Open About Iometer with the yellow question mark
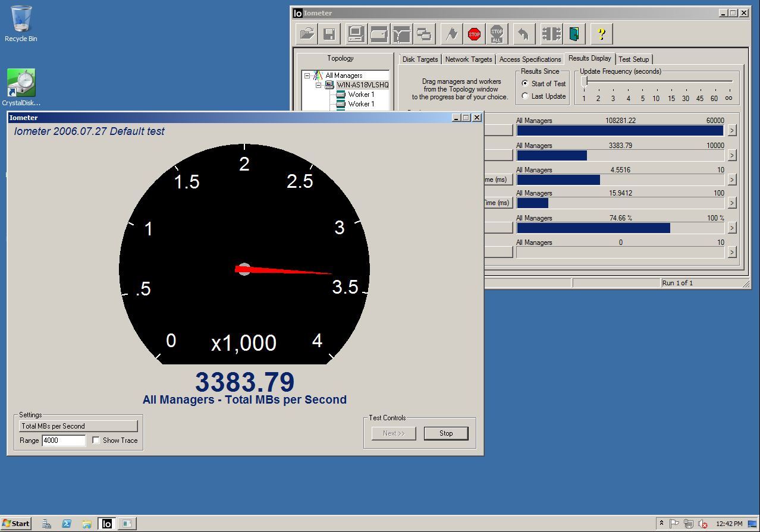 click(x=601, y=34)
